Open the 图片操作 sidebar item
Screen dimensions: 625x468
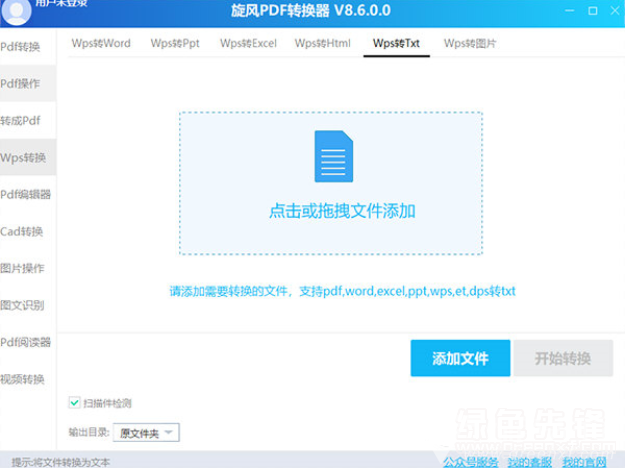coord(28,268)
